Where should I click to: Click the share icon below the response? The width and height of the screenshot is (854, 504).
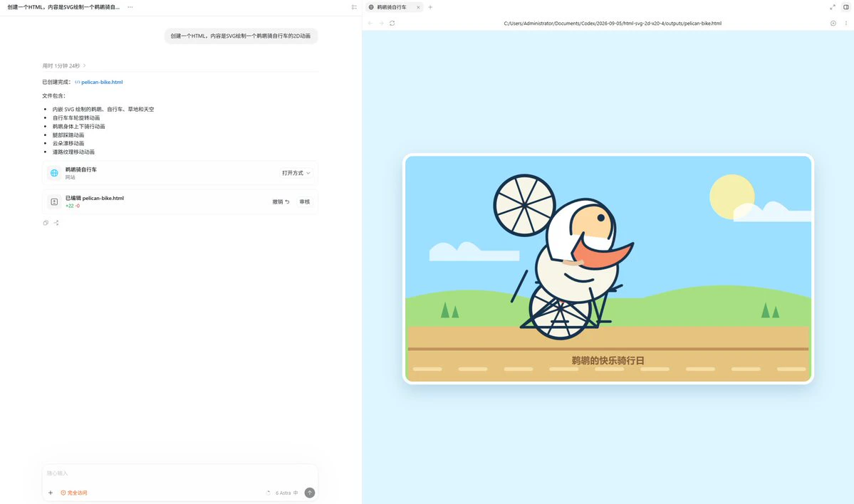[56, 223]
